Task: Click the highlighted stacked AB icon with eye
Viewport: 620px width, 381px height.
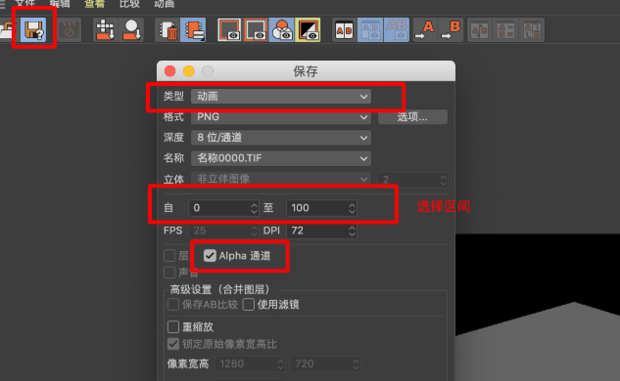Action: 370,30
